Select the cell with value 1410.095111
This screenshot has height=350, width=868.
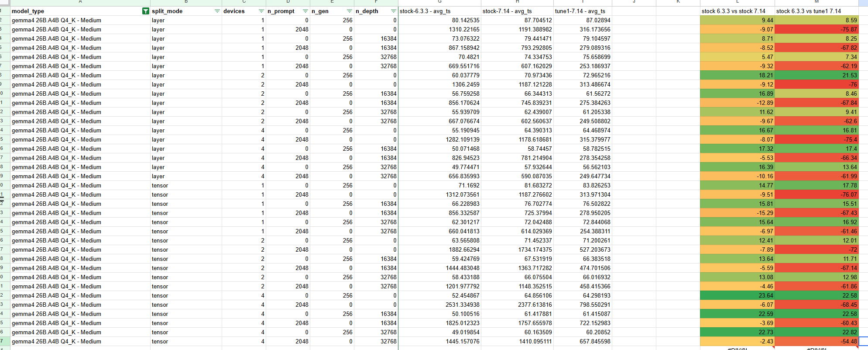[517, 341]
